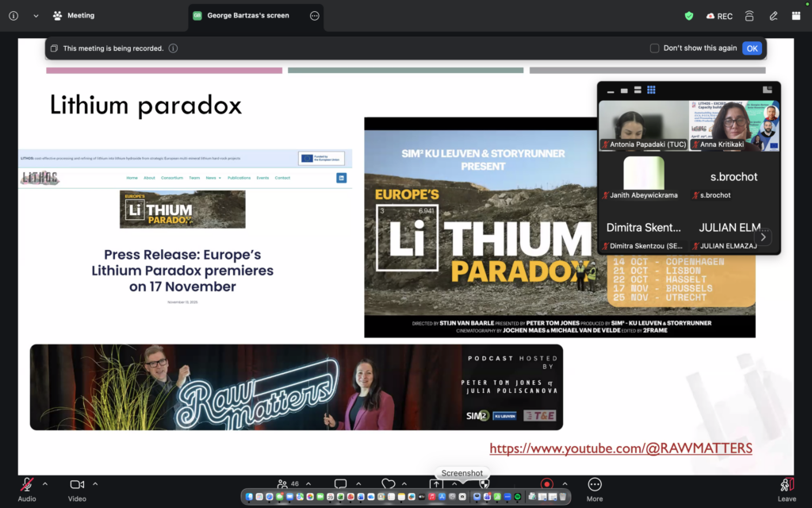Expand the chevron next to meeting info
Viewport: 812px width, 508px height.
[x=36, y=16]
